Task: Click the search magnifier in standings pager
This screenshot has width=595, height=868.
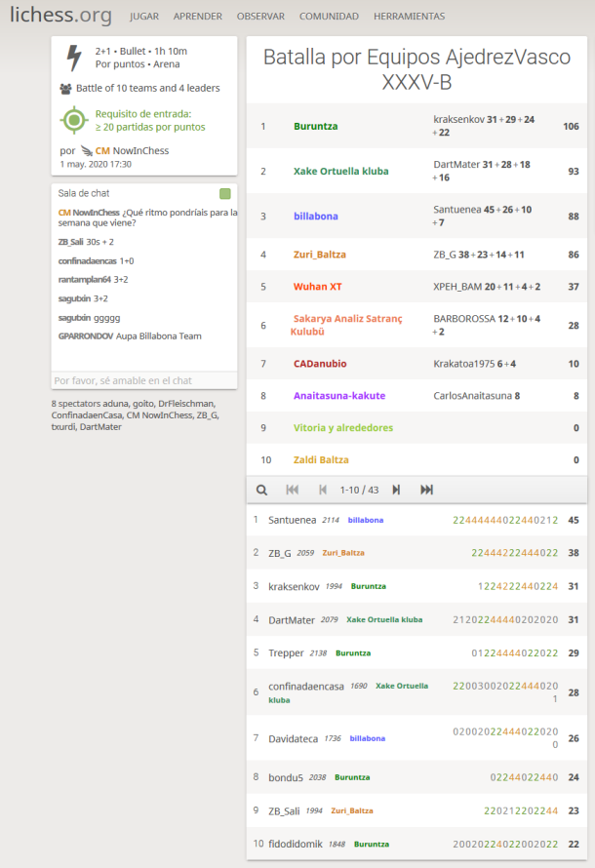Action: 261,490
